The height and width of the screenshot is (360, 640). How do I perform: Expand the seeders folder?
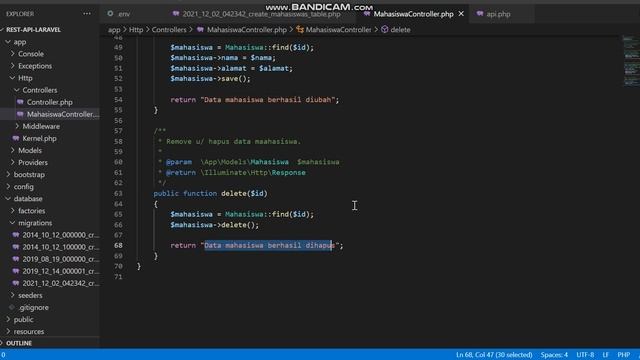click(30, 295)
